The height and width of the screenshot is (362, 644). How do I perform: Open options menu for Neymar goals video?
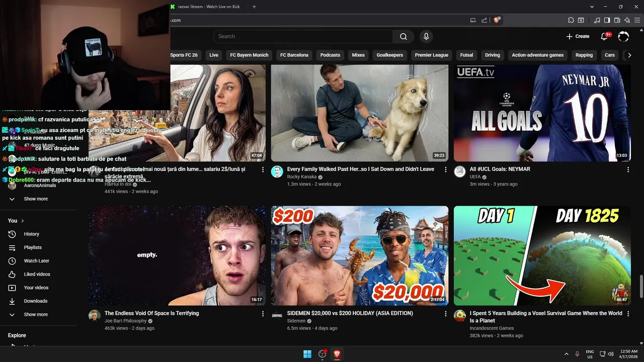tap(628, 170)
